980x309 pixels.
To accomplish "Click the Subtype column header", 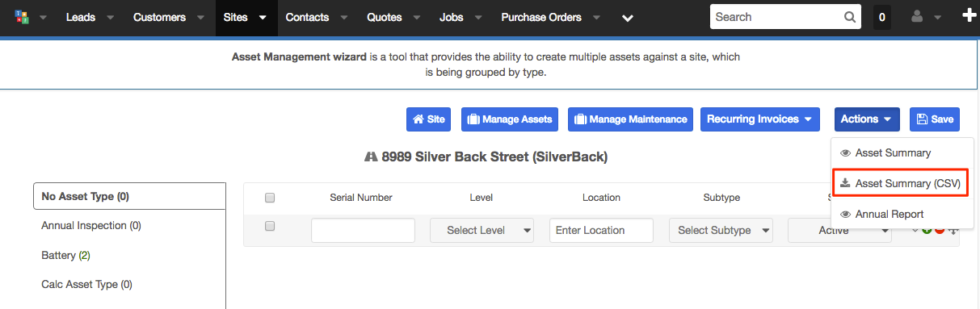I will [x=721, y=198].
